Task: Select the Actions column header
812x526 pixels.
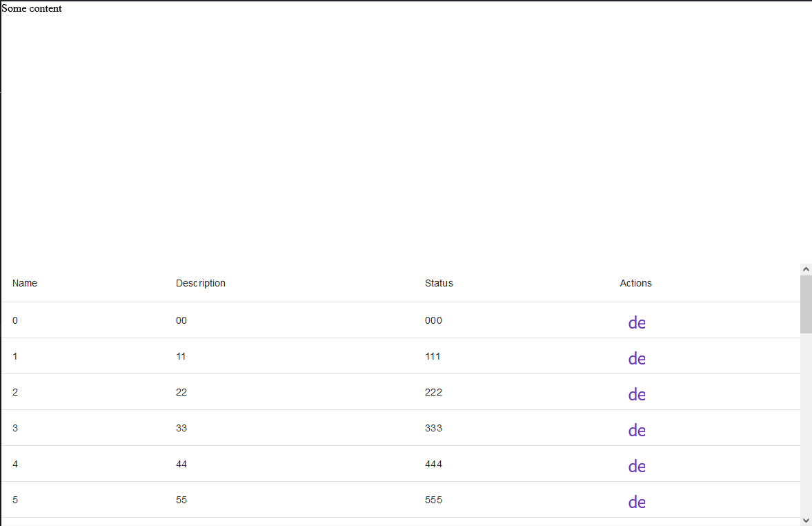Action: [635, 283]
